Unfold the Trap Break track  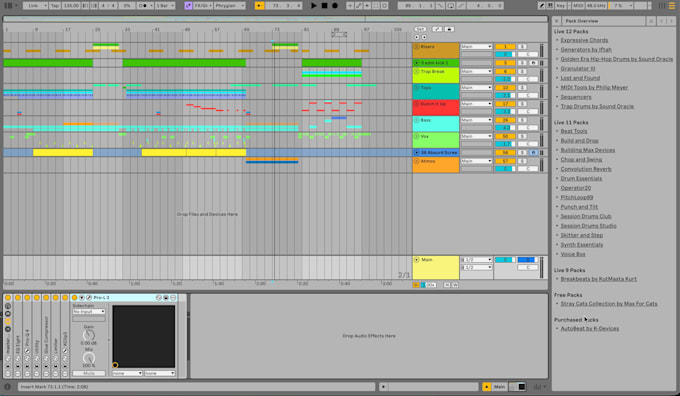[x=417, y=71]
